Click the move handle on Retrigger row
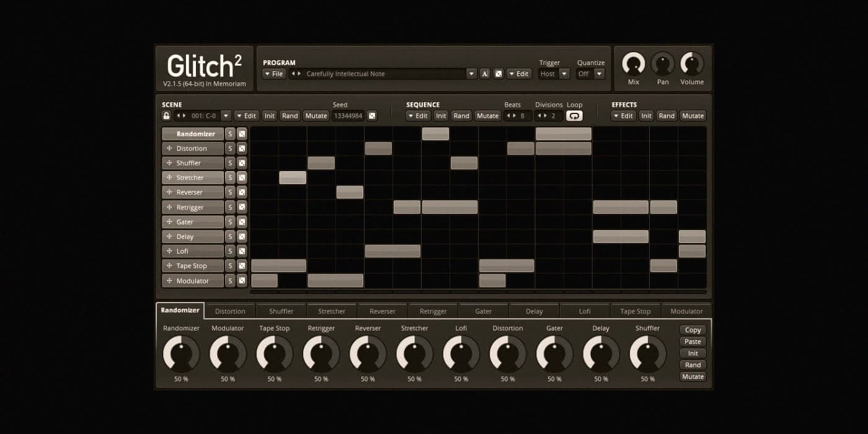The width and height of the screenshot is (868, 434). [x=169, y=207]
